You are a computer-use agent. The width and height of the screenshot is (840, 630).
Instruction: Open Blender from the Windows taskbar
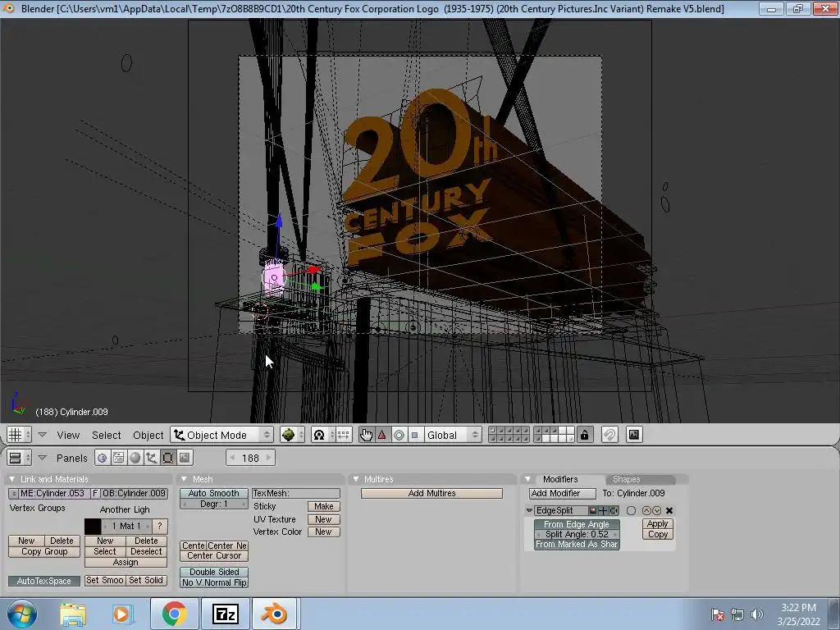click(274, 614)
